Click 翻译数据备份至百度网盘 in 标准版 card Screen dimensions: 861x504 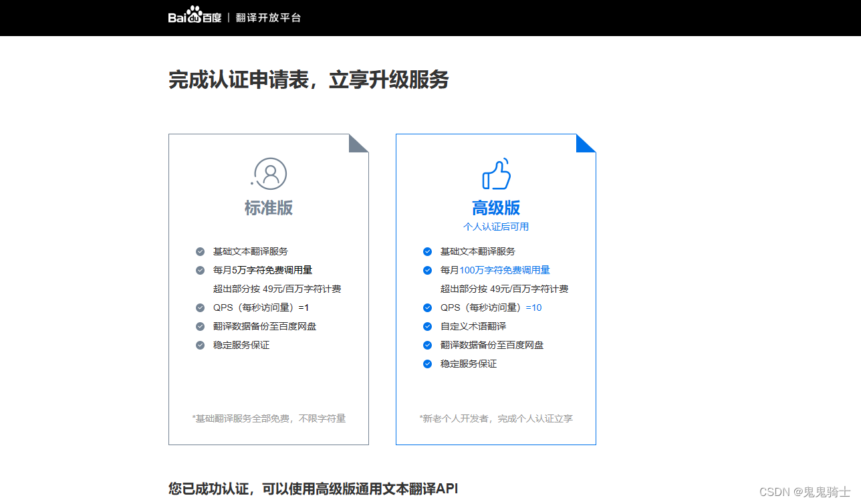(x=265, y=326)
